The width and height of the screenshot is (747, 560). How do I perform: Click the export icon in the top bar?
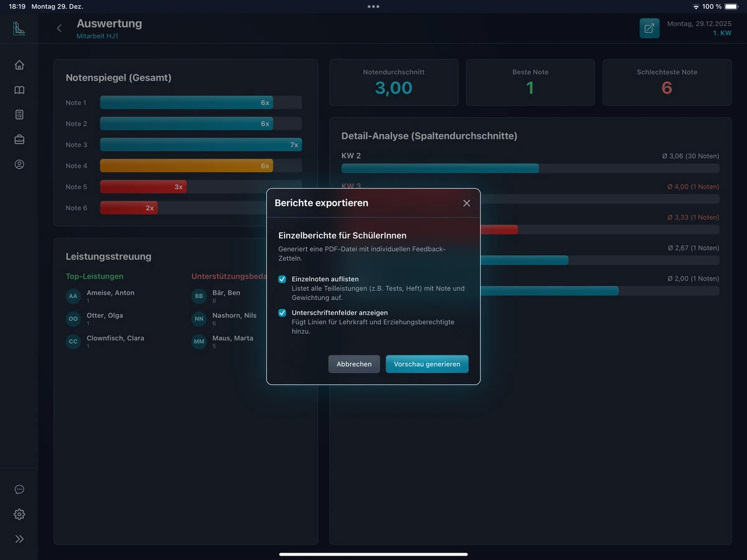649,29
